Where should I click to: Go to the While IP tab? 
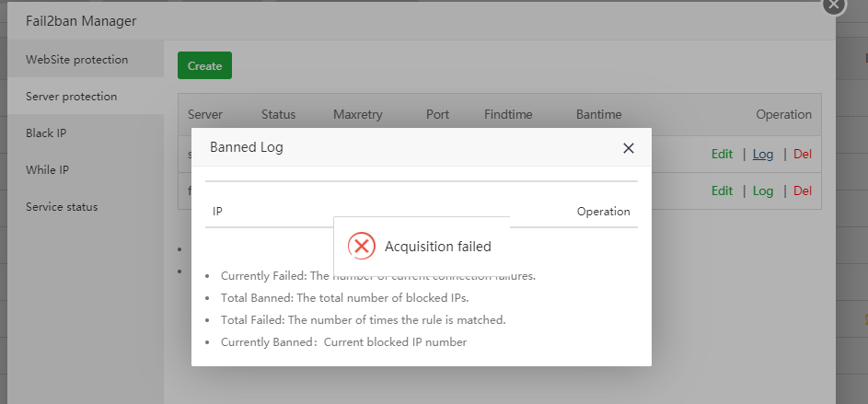point(48,170)
